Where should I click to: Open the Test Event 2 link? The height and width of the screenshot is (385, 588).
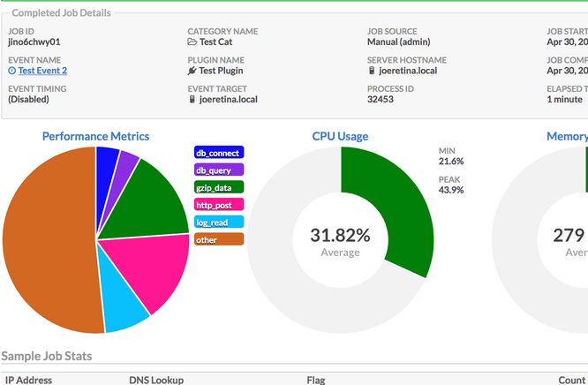click(x=42, y=71)
